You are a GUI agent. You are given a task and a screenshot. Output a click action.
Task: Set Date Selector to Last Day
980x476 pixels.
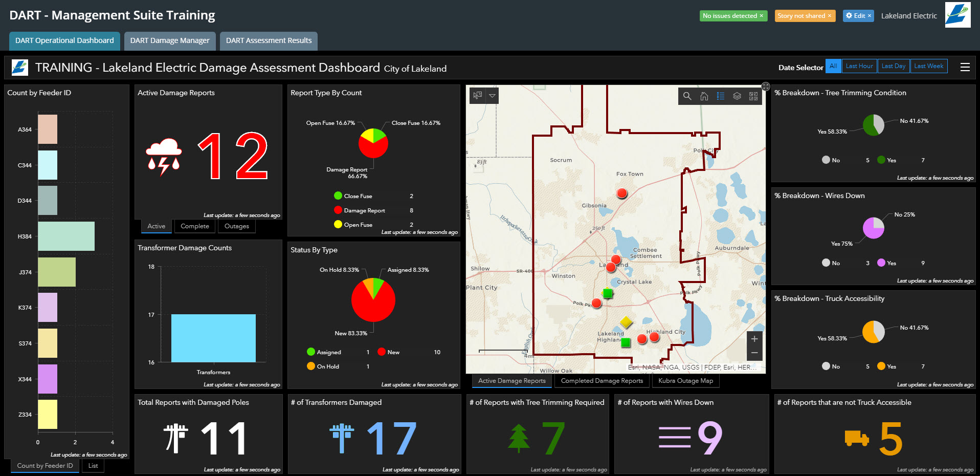coord(894,66)
